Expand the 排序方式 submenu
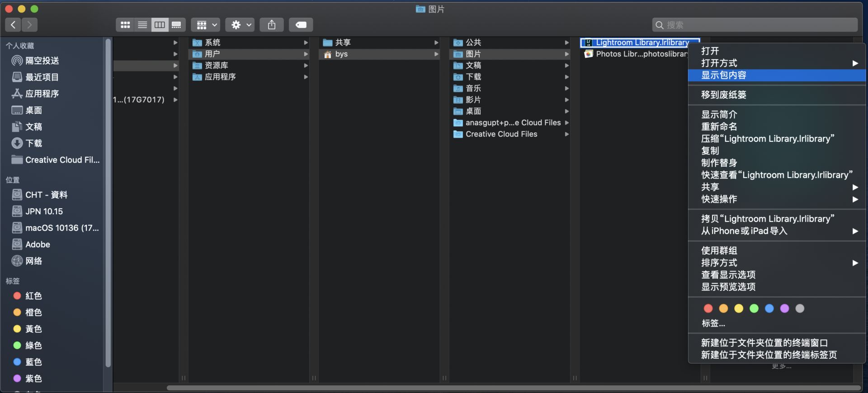 tap(777, 263)
